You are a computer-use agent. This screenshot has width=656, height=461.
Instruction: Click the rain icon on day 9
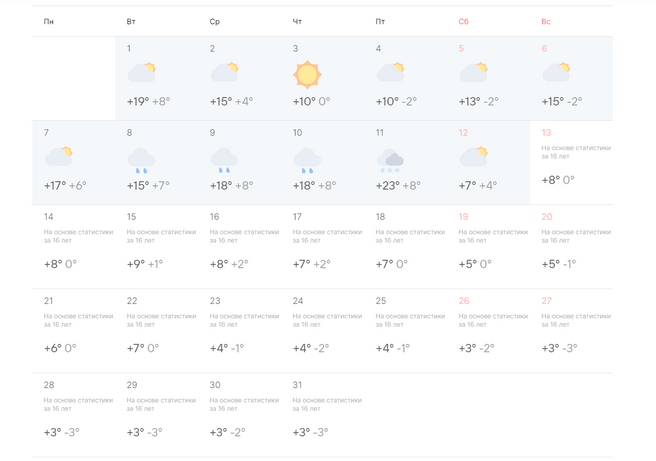(x=224, y=159)
